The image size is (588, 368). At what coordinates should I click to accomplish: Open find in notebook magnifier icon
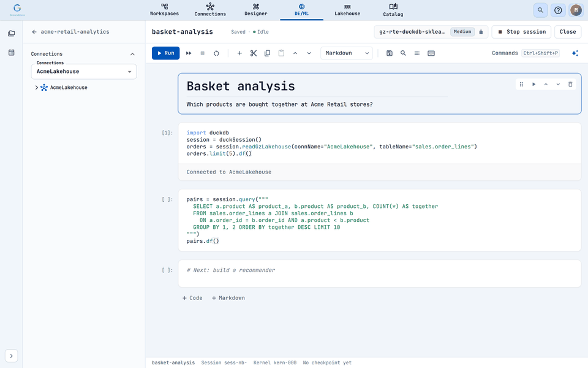403,53
